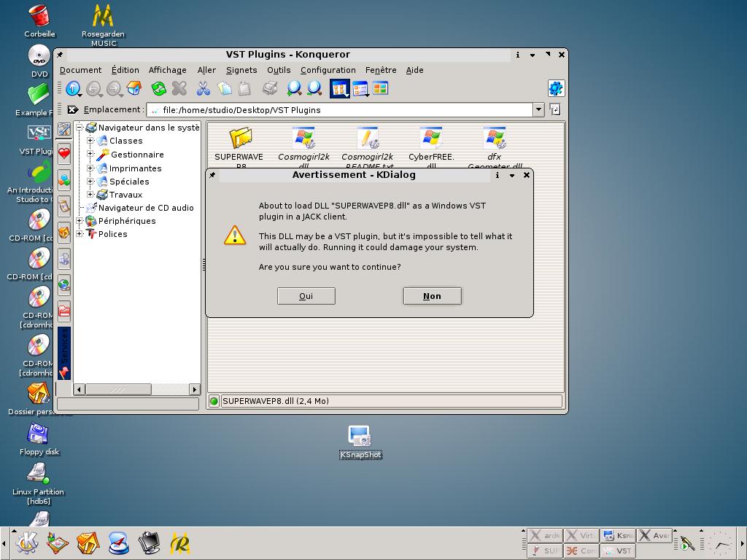Click the Rosegarden icon in the bottom panel
This screenshot has height=560, width=747.
point(180,542)
